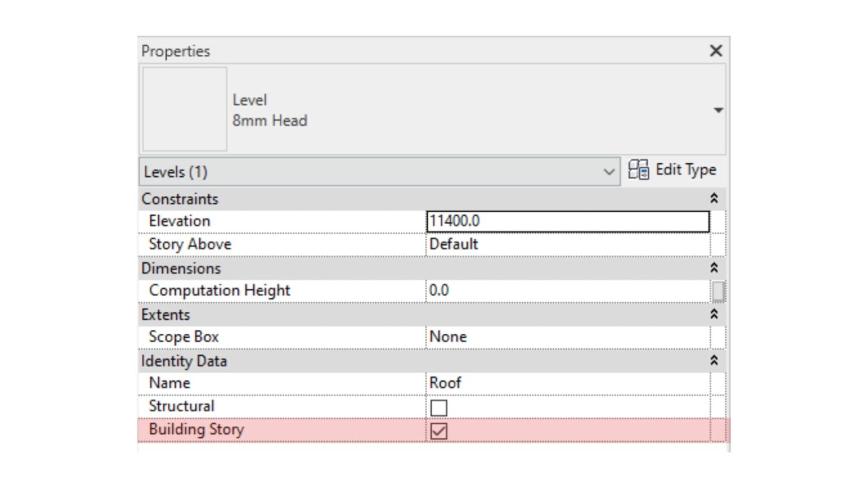Viewport: 868px width, 488px height.
Task: Select the 8mm Head type name
Action: (270, 120)
